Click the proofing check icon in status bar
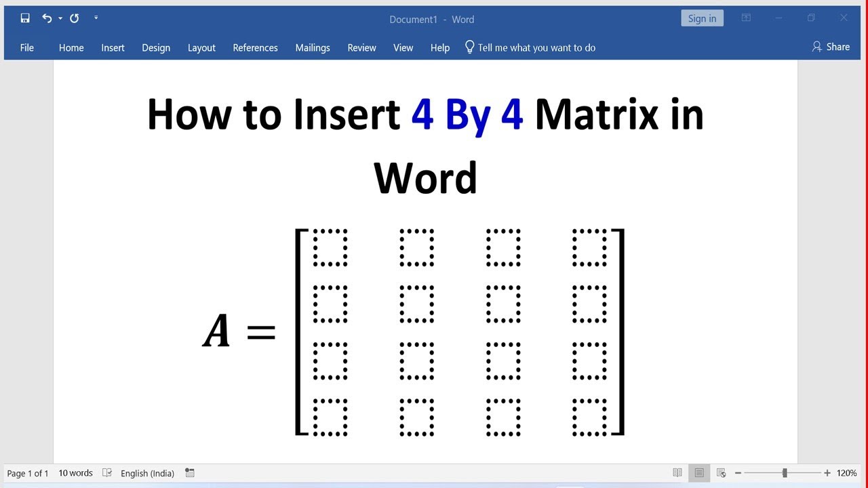868x488 pixels. pos(107,473)
